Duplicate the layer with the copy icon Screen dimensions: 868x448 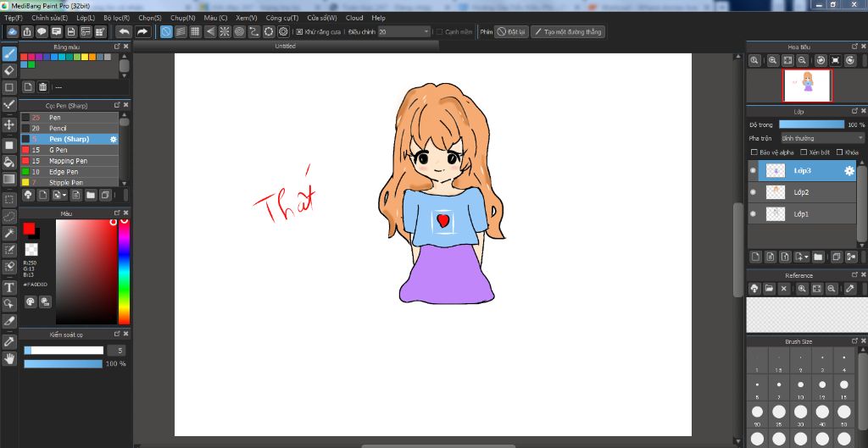pyautogui.click(x=837, y=257)
